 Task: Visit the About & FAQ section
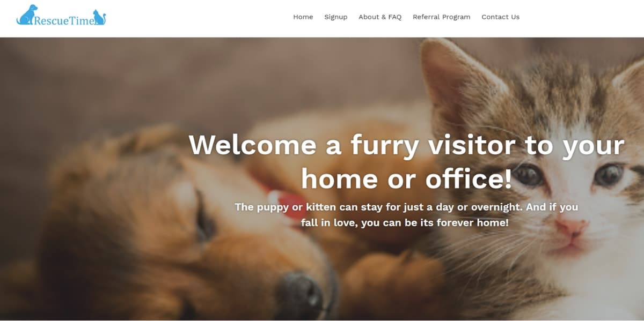380,17
